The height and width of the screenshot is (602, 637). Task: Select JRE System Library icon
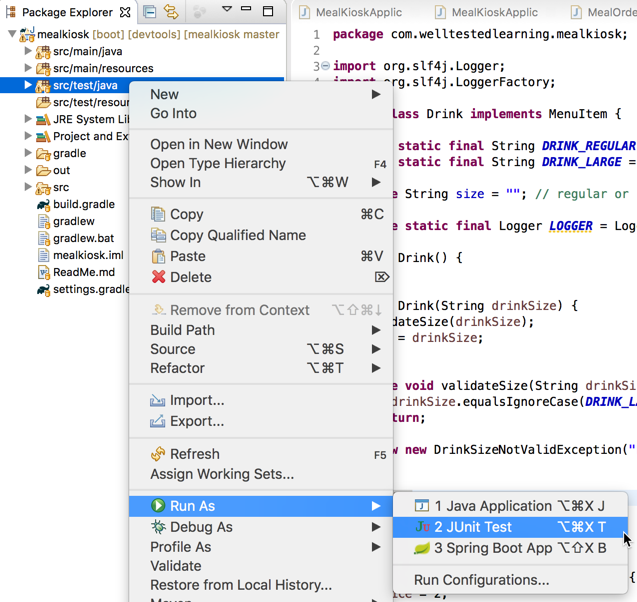[x=43, y=119]
